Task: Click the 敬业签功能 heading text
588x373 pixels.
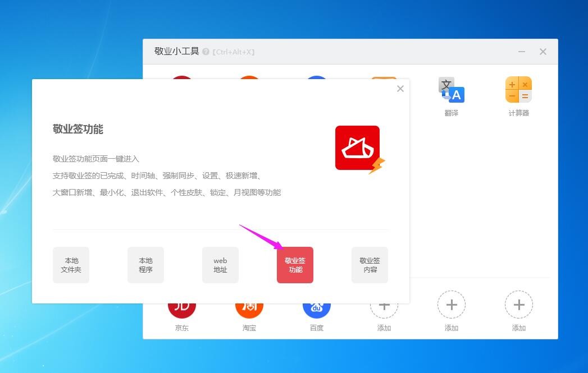Action: tap(78, 129)
